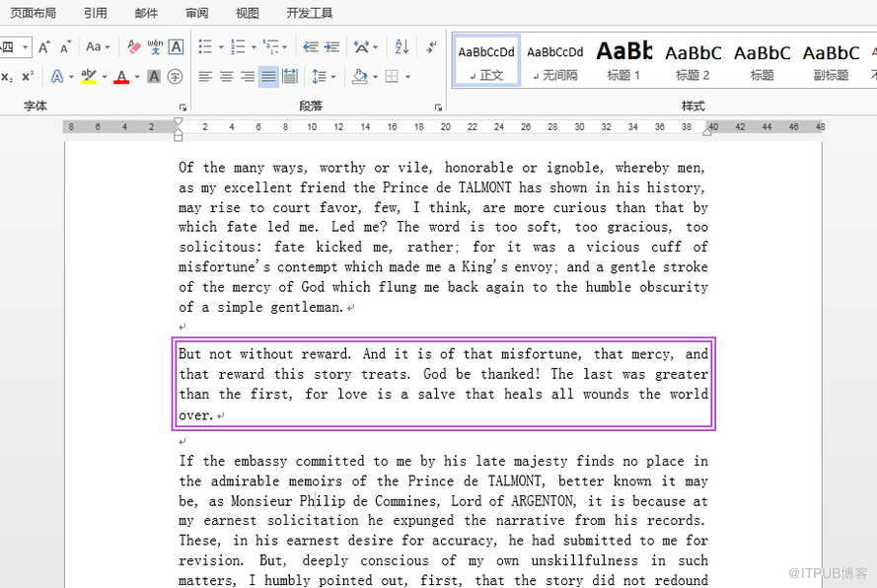Decrease paragraph indent
This screenshot has height=588, width=877.
(x=311, y=47)
